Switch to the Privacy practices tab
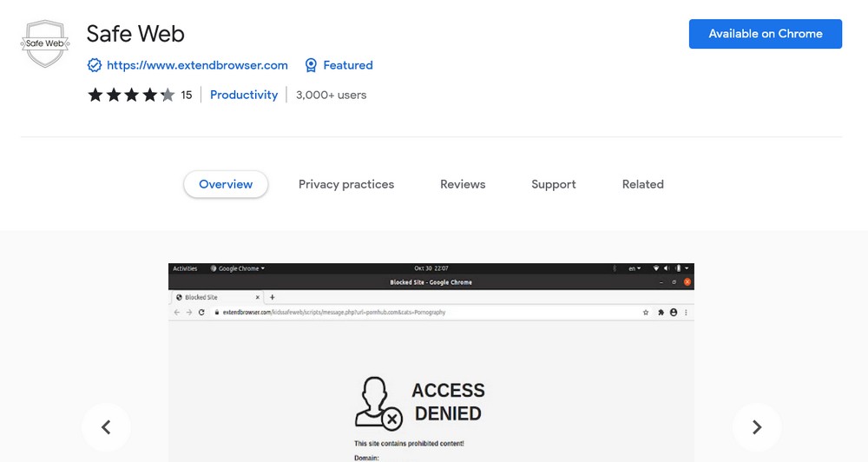This screenshot has width=868, height=462. tap(346, 184)
